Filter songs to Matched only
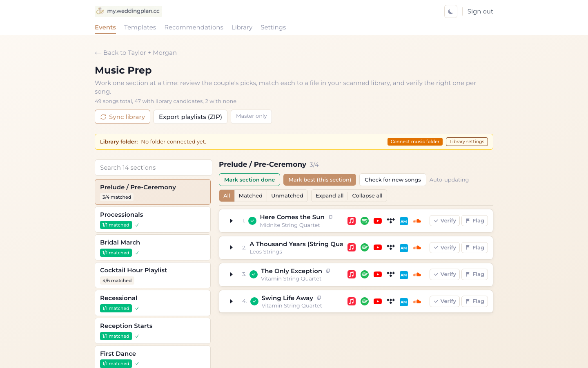Viewport: 588px width, 368px height. coord(251,195)
